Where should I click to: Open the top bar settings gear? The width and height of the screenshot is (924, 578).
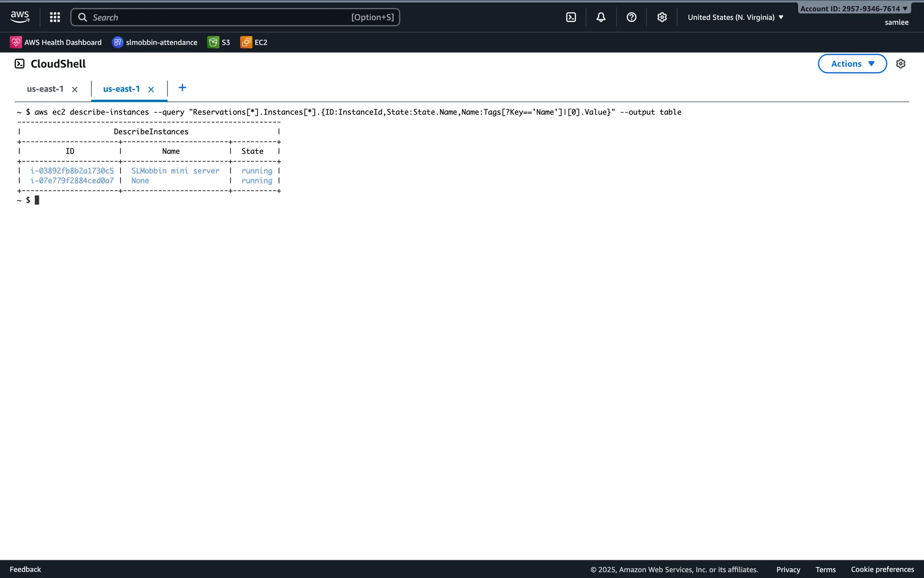click(662, 17)
